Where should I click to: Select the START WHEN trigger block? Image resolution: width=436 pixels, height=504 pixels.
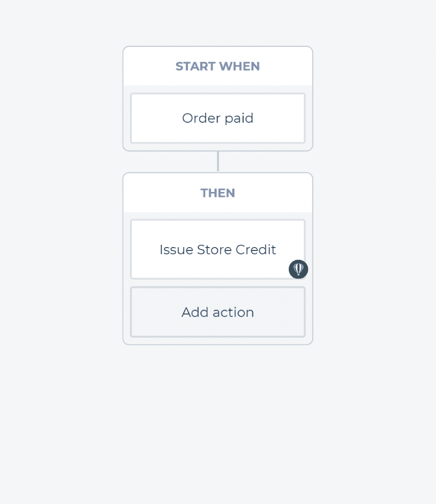coord(218,98)
